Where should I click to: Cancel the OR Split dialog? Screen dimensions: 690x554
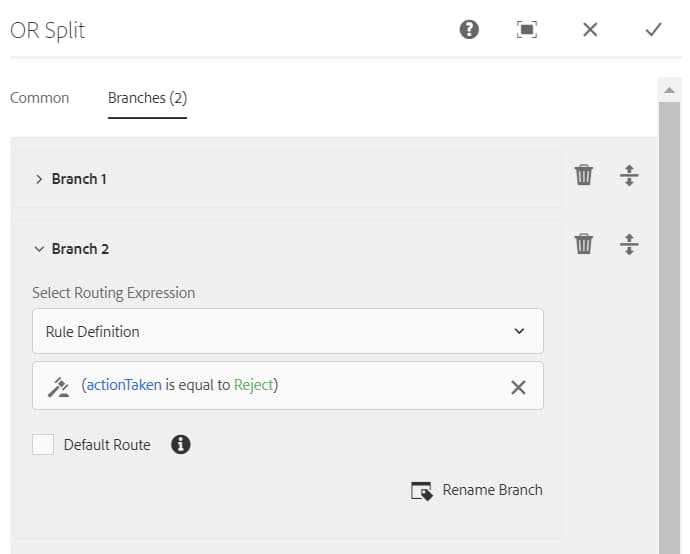point(590,30)
